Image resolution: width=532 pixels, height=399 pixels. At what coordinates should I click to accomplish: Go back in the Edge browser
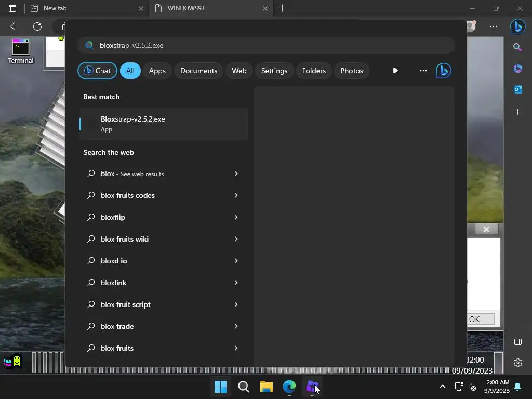pyautogui.click(x=14, y=26)
